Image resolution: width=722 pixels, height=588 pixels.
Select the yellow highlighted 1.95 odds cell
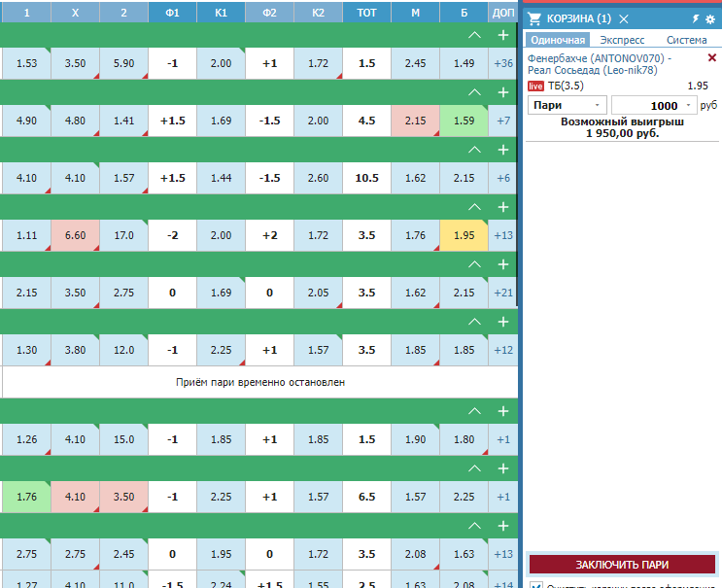click(464, 235)
